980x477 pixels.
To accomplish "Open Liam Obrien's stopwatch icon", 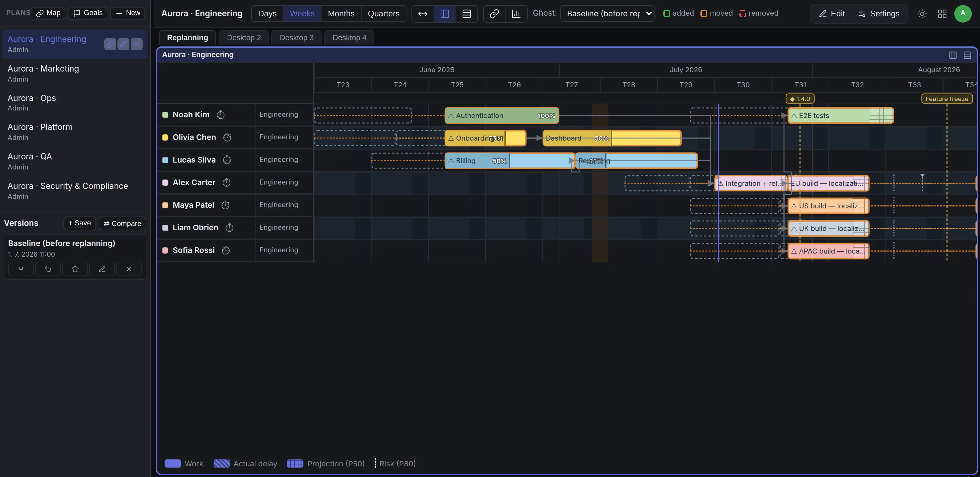I will [229, 228].
